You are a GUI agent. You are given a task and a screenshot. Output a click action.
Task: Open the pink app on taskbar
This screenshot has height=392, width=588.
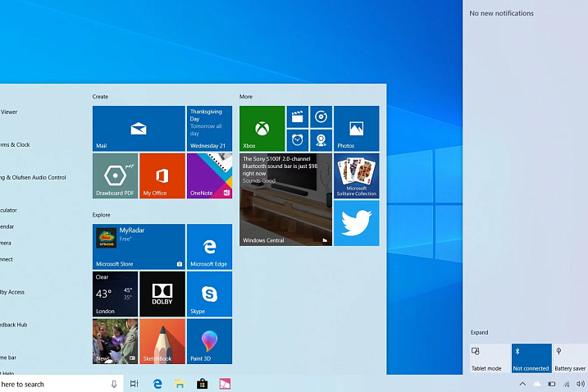click(x=225, y=384)
